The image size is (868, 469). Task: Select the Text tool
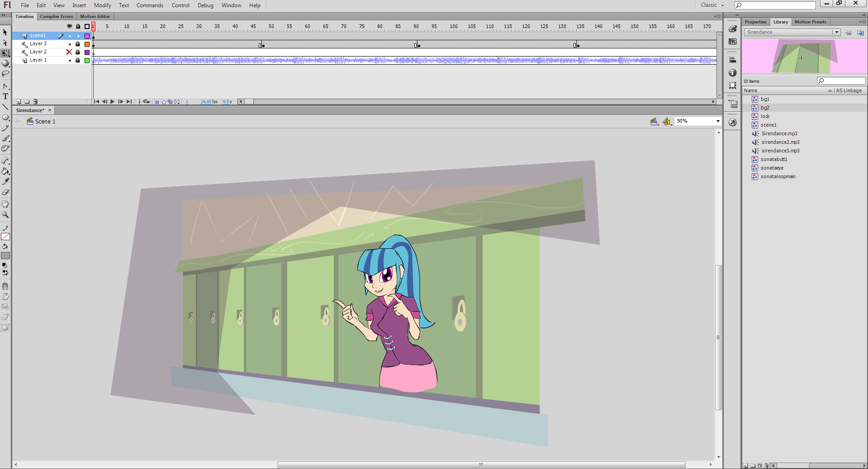[x=5, y=96]
